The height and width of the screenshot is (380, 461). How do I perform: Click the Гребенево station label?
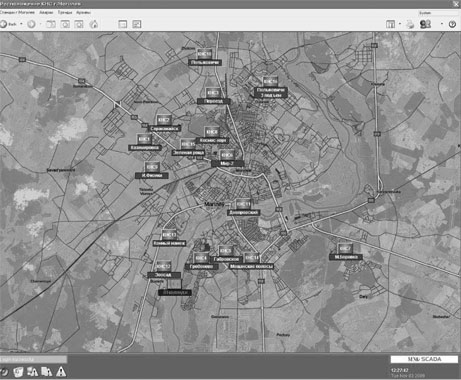tap(202, 267)
